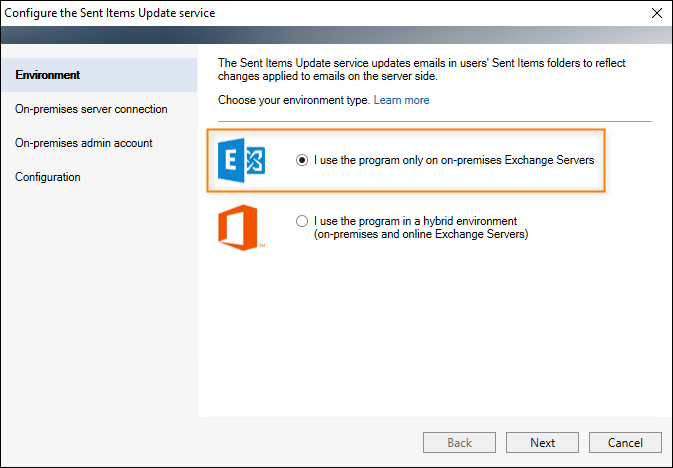
Task: Switch to On-premises admin account step
Action: [x=84, y=143]
